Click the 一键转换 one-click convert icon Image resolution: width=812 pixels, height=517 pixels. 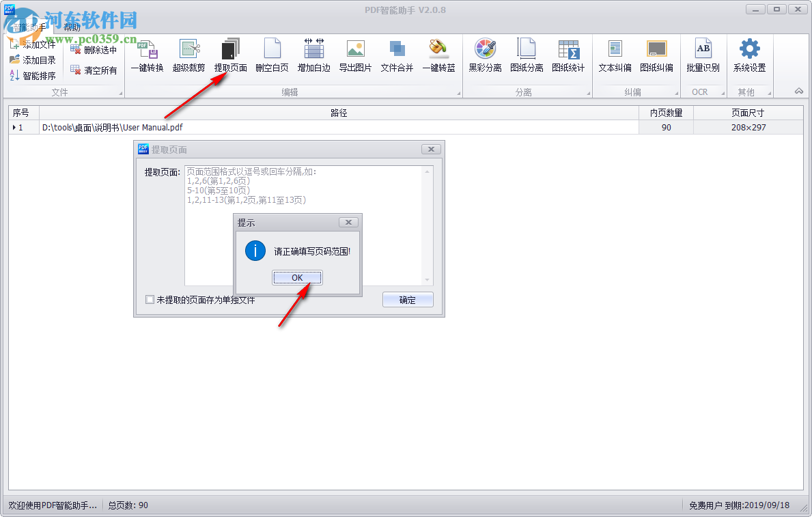click(x=147, y=56)
